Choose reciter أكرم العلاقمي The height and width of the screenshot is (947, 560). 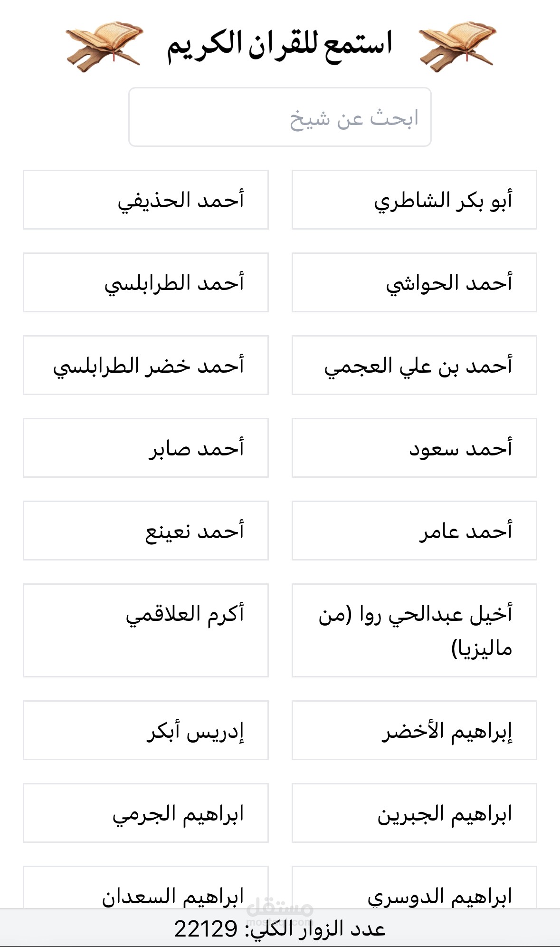pos(146,630)
